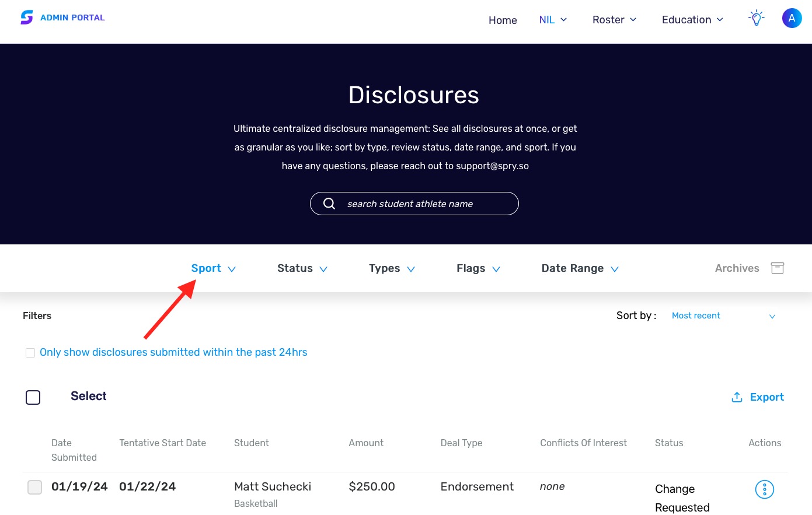Viewport: 812px width, 515px height.
Task: Click the Tentative Start Date column header
Action: coord(162,443)
